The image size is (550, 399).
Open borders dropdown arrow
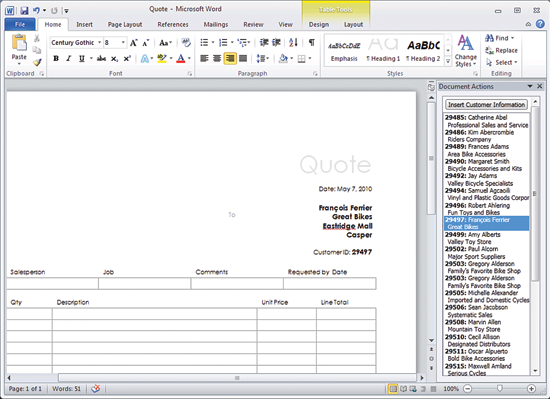pyautogui.click(x=310, y=59)
